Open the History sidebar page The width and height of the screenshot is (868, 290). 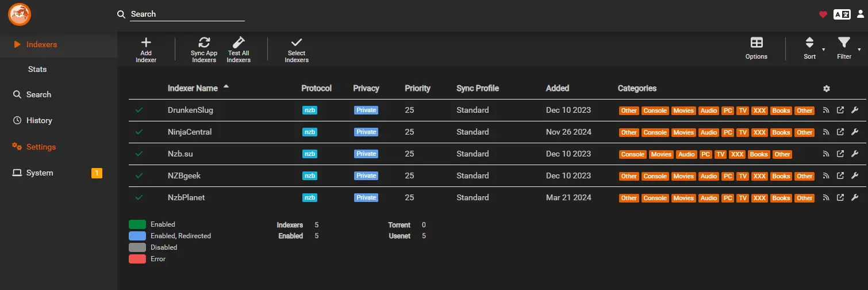39,120
